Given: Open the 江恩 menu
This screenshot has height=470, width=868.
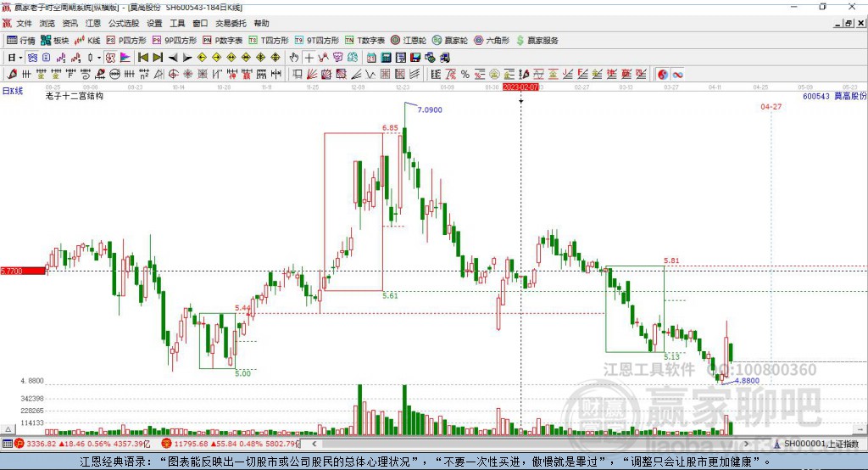Looking at the screenshot, I should (93, 23).
